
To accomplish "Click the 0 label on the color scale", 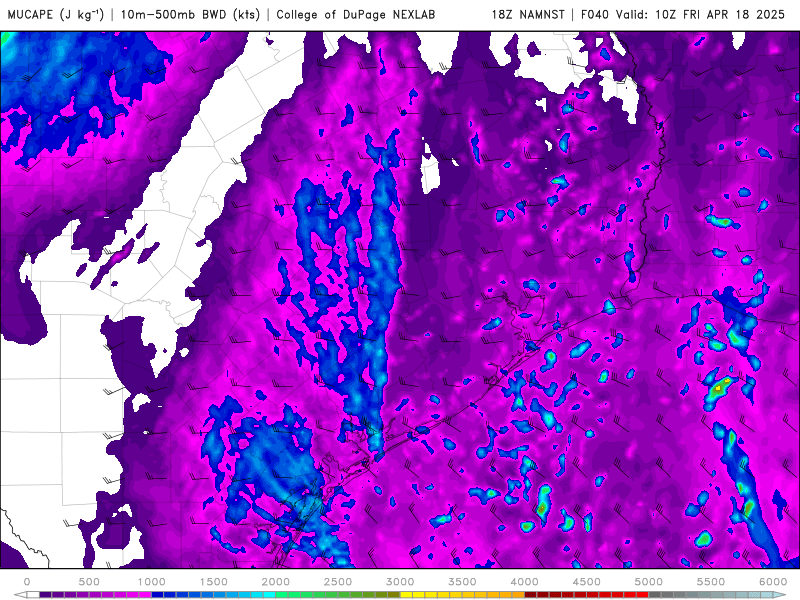I will click(x=27, y=582).
